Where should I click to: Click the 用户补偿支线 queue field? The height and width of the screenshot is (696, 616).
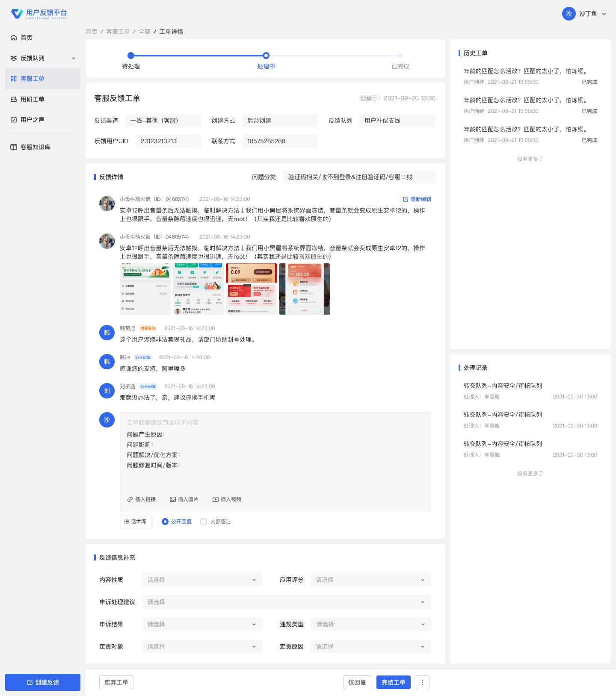[397, 121]
